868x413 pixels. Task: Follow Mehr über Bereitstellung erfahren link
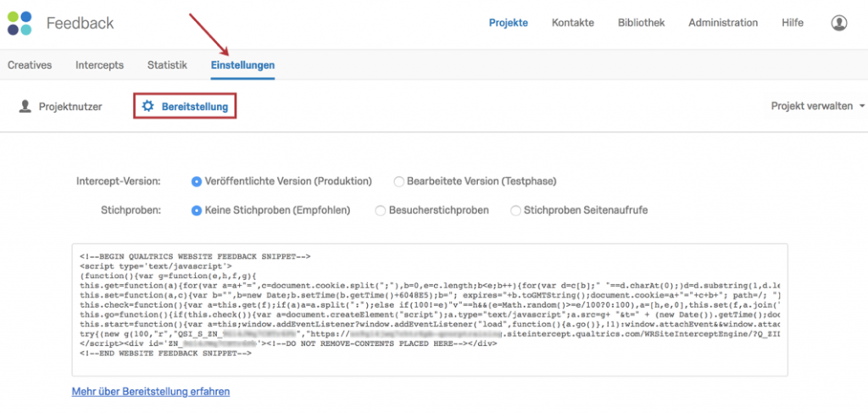151,392
